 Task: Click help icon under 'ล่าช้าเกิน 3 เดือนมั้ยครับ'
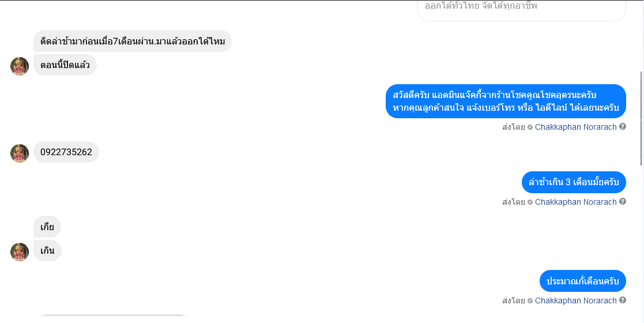tap(623, 201)
